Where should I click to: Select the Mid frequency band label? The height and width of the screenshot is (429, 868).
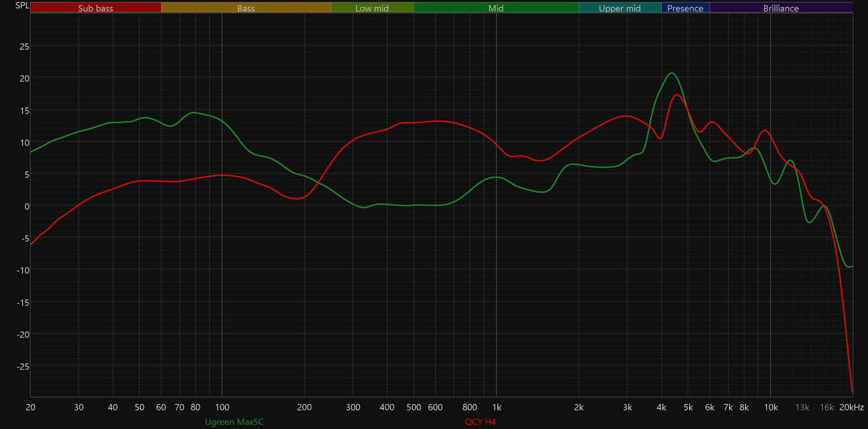tap(496, 9)
